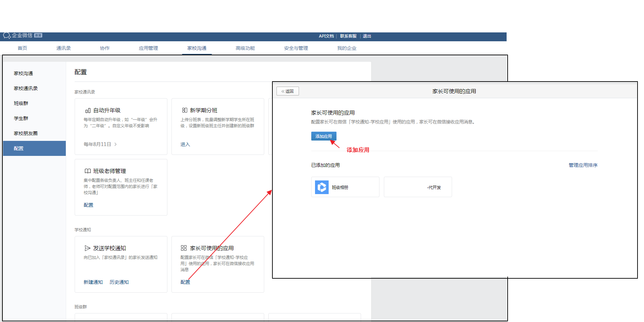Select the 代开发 app card
Screen dimensions: 644x322
(x=418, y=187)
